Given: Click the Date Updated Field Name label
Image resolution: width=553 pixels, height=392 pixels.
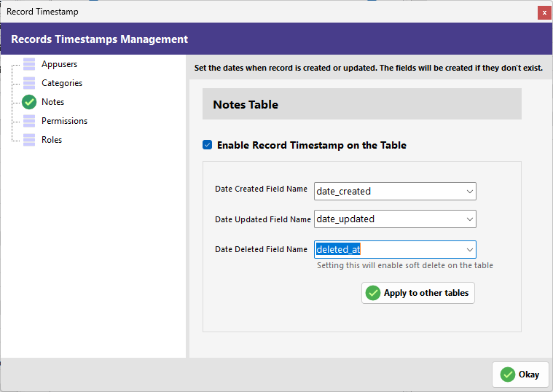Looking at the screenshot, I should (x=263, y=219).
